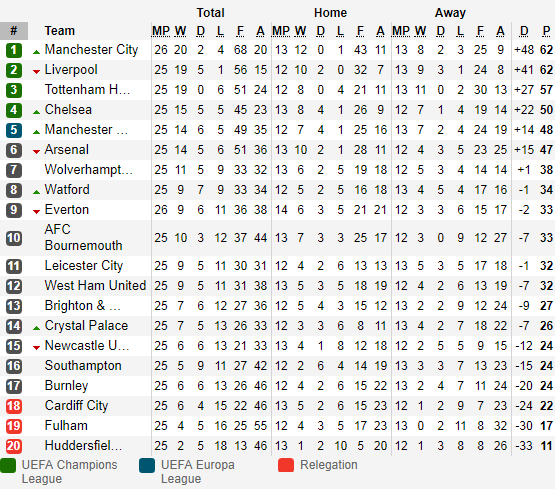Viewport: 555px width, 489px height.
Task: Open the Tottenham H... team link
Action: pos(87,90)
